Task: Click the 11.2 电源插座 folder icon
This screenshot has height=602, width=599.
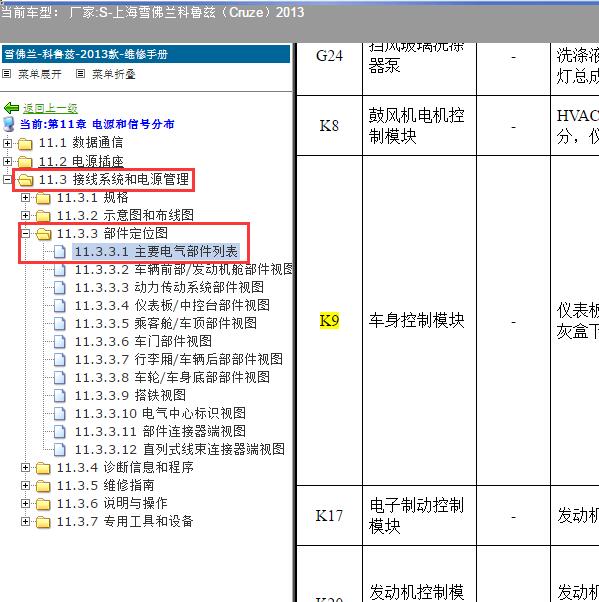Action: pos(25,162)
